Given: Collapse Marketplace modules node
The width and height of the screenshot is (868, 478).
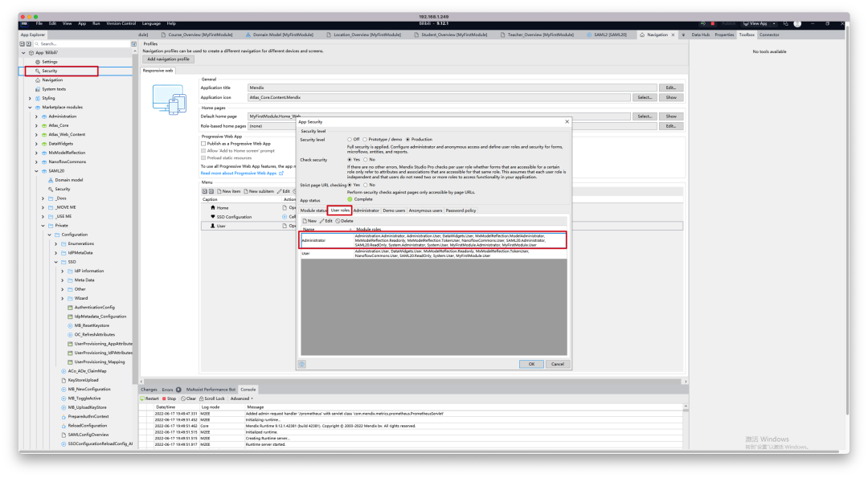Looking at the screenshot, I should (30, 108).
